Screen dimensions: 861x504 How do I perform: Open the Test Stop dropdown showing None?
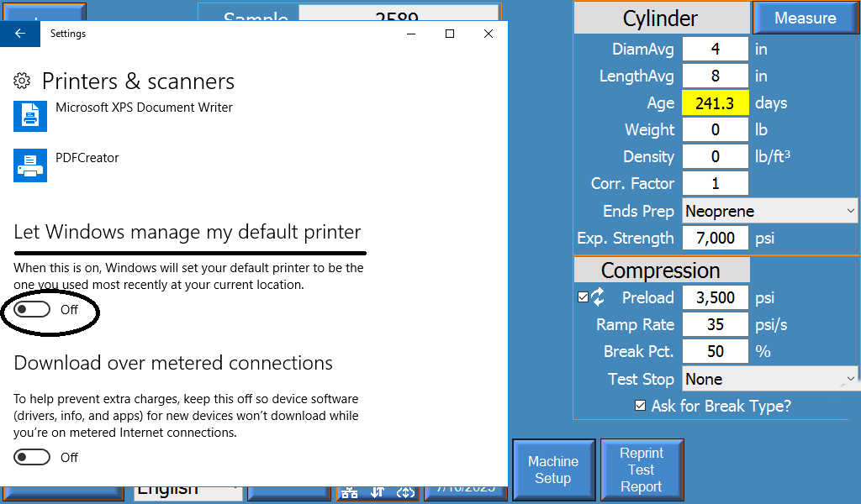pos(769,379)
